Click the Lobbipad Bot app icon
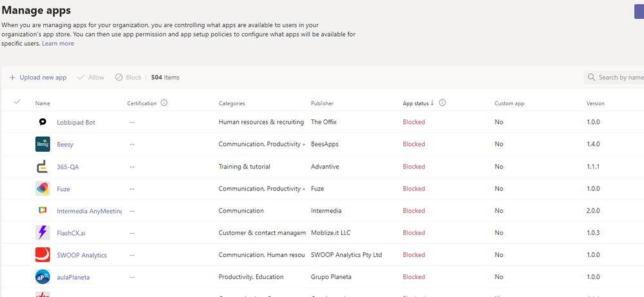Image resolution: width=644 pixels, height=297 pixels. point(43,122)
